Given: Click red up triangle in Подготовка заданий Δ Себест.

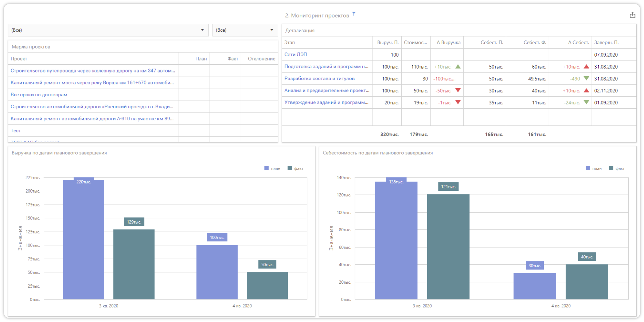Looking at the screenshot, I should [x=586, y=67].
